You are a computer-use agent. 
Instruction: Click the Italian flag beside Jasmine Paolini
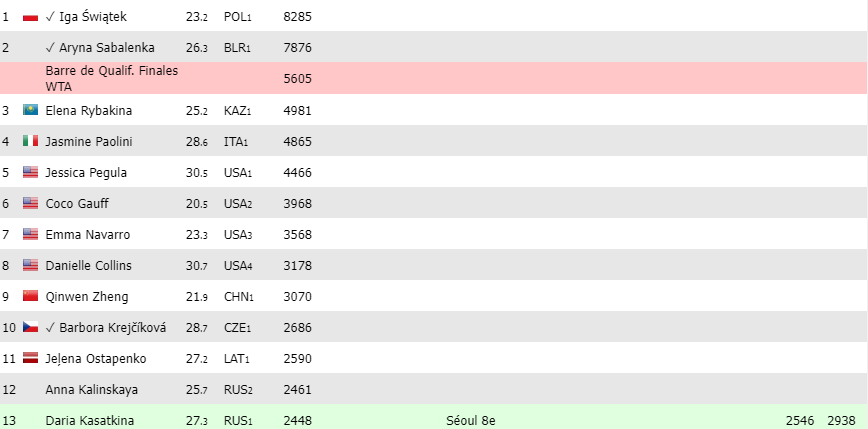[x=30, y=142]
